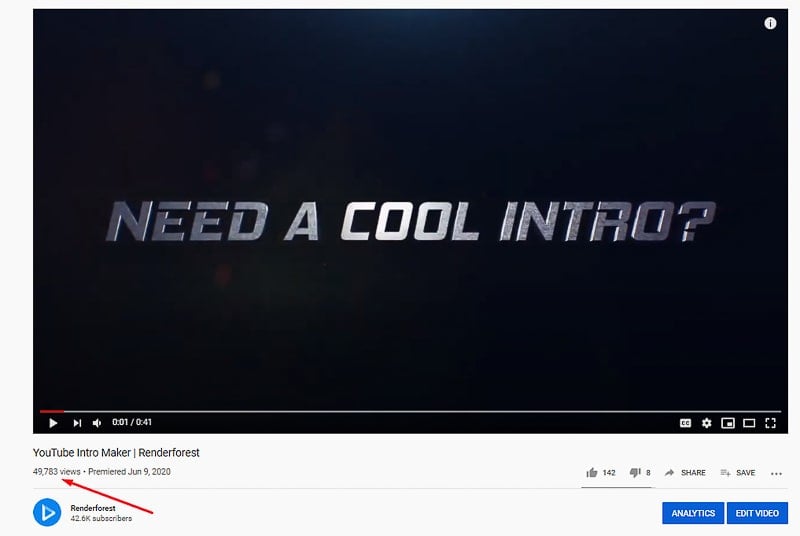Share the video

685,473
